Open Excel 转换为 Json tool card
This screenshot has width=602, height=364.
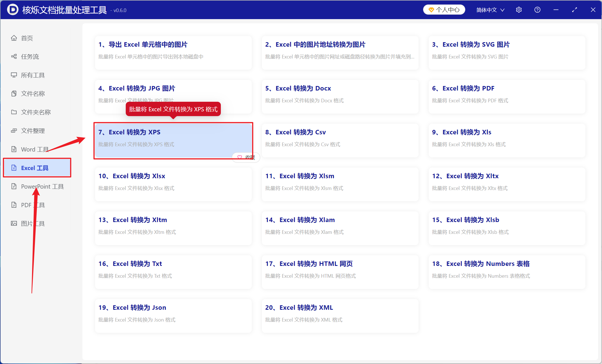[x=173, y=316]
